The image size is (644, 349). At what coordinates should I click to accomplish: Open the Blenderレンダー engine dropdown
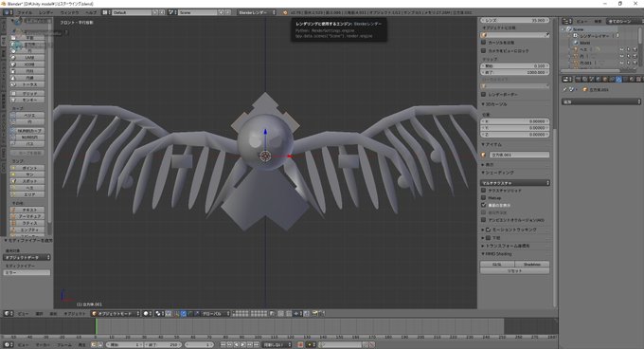pyautogui.click(x=257, y=12)
